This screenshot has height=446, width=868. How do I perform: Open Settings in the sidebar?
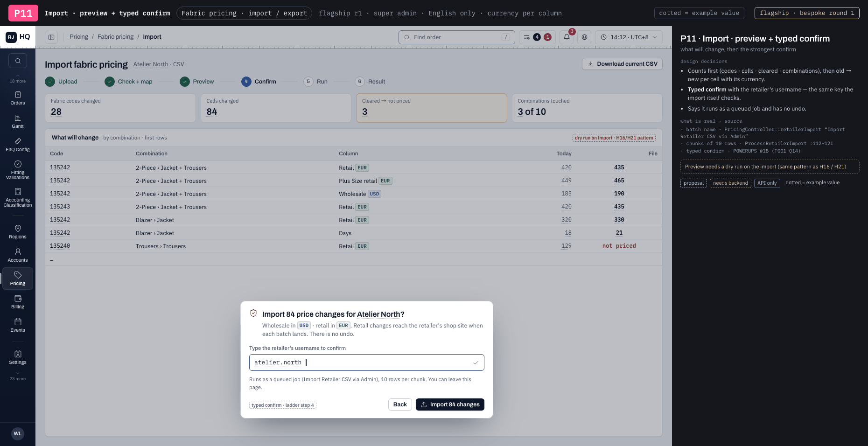[x=18, y=357]
